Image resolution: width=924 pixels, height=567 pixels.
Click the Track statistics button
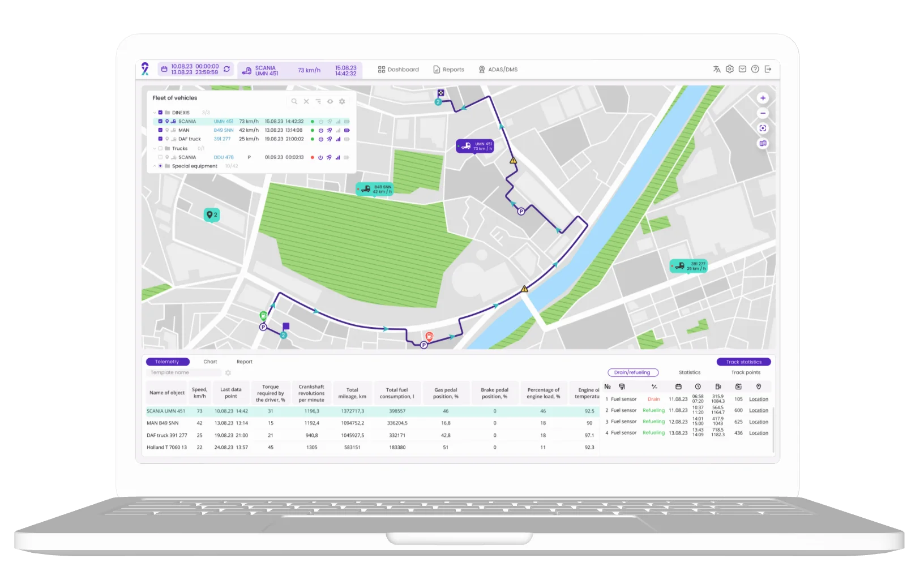point(743,362)
